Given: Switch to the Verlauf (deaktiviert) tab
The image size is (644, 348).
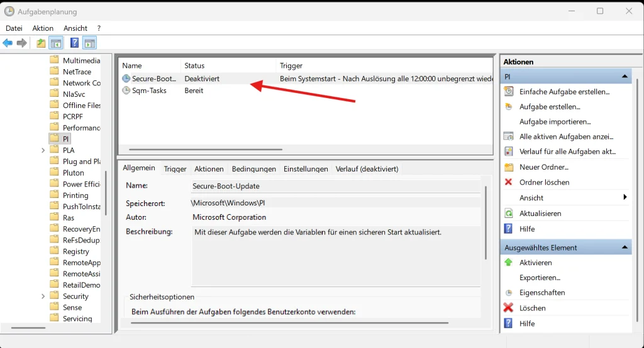Looking at the screenshot, I should click(367, 169).
